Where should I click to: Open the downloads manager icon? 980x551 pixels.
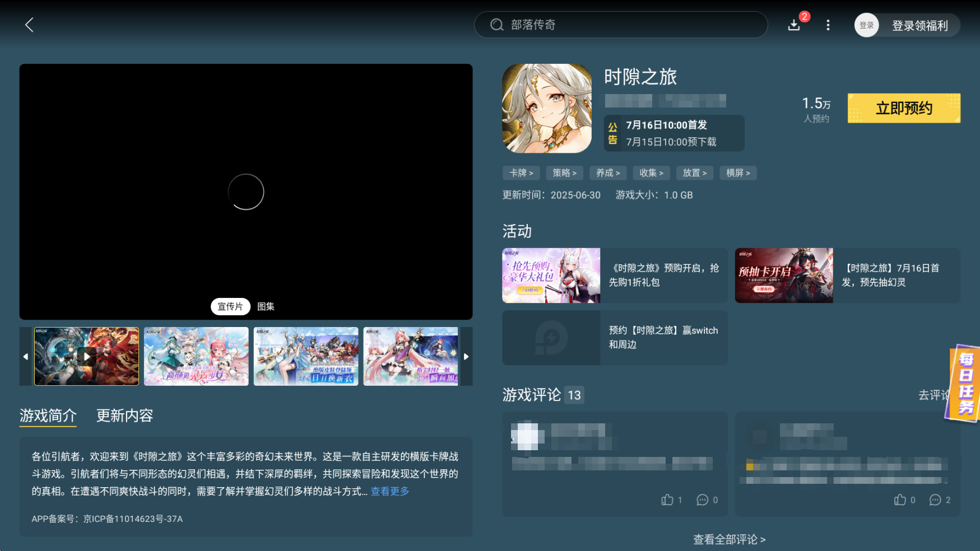click(794, 25)
